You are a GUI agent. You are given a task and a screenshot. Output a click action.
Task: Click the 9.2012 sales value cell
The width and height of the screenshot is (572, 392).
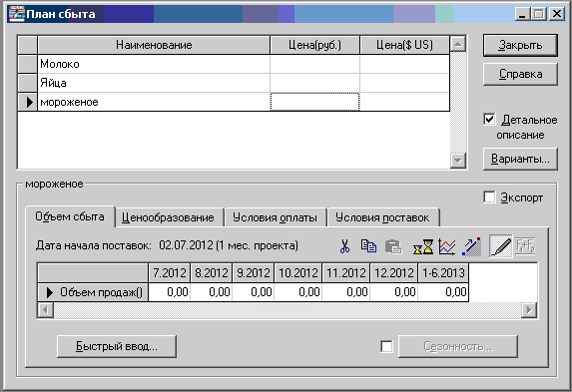click(x=254, y=292)
